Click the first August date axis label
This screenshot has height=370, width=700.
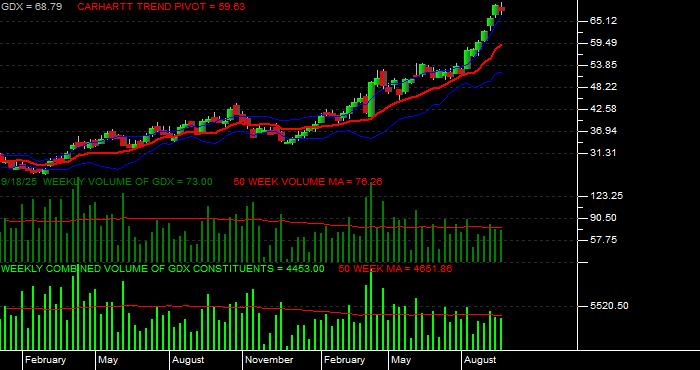pos(188,360)
